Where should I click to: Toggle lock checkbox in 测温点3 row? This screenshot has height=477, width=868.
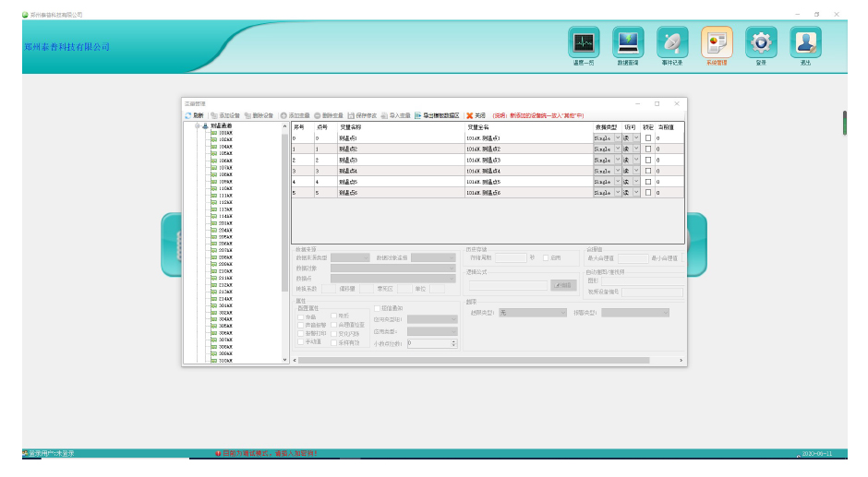tap(648, 160)
